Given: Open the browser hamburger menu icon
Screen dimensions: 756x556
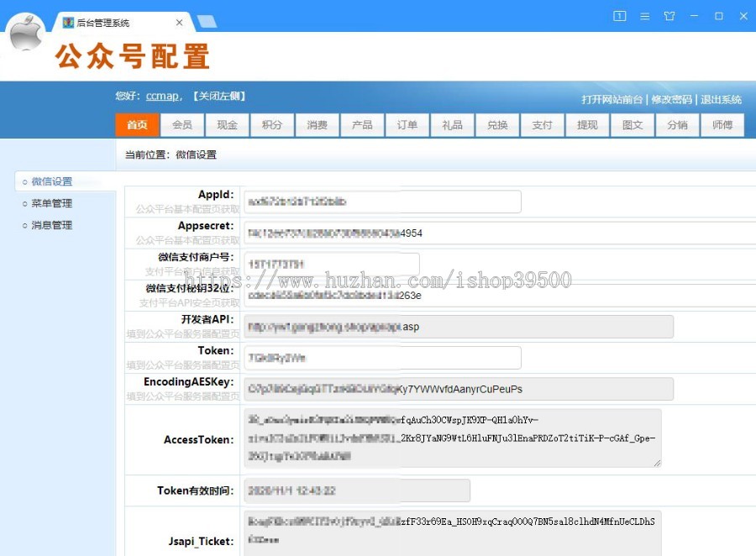Looking at the screenshot, I should tap(644, 17).
